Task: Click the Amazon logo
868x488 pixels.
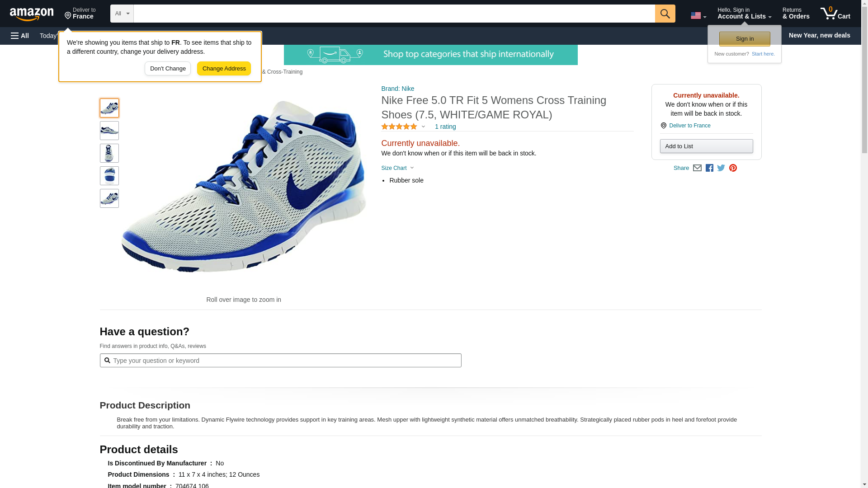Action: [32, 14]
